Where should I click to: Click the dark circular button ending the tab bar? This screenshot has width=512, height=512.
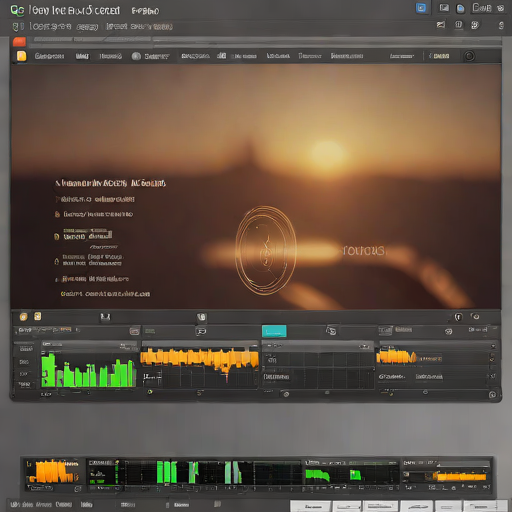[469, 56]
